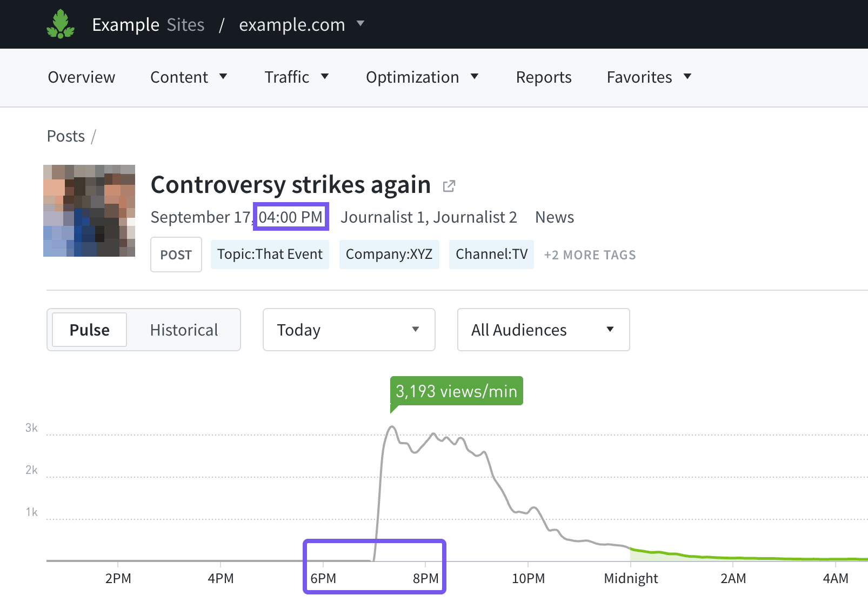Click the post thumbnail image
Viewport: 868px width, 602px height.
tap(89, 211)
